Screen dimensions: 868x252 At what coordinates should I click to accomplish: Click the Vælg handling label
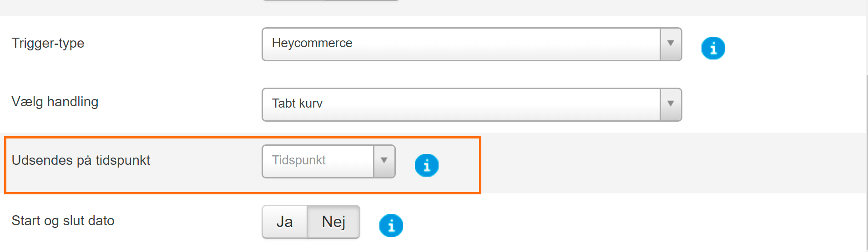[55, 102]
